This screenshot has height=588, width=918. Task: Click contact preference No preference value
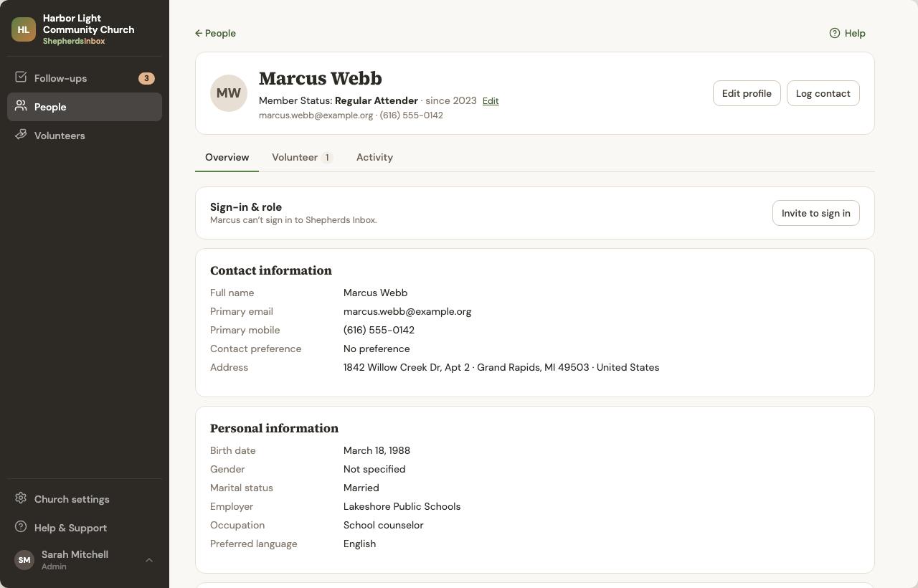(x=377, y=348)
